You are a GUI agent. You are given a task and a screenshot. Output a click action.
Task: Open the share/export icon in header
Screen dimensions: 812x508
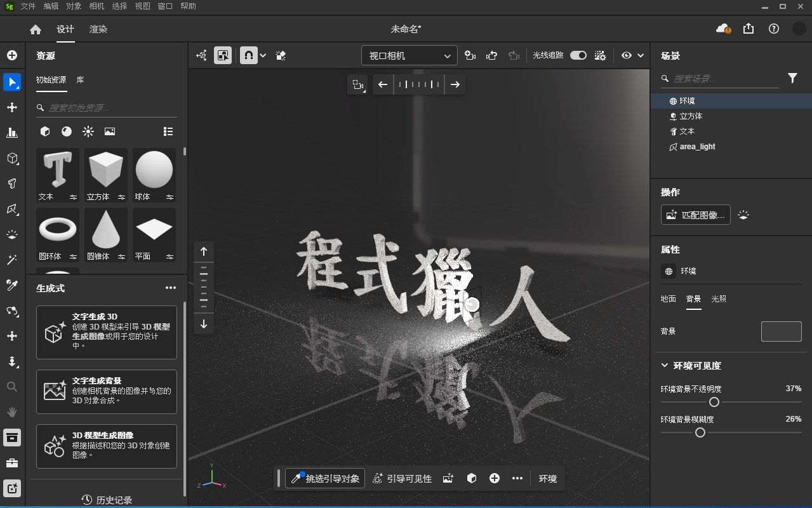point(749,29)
